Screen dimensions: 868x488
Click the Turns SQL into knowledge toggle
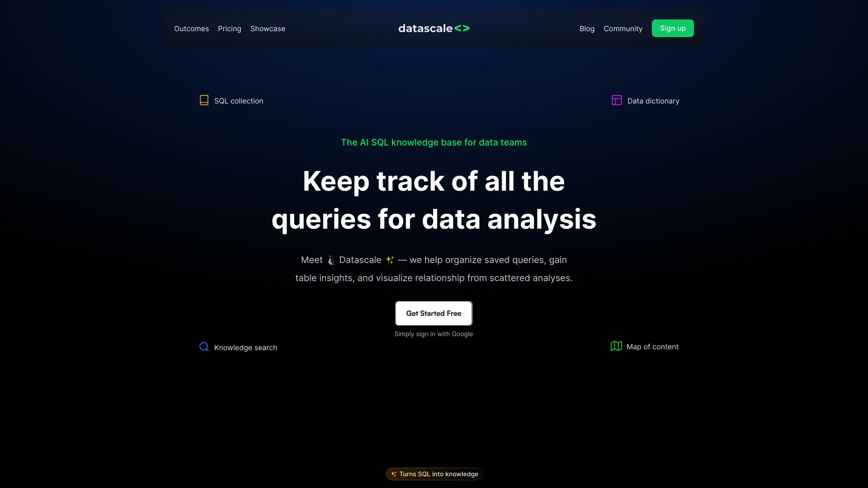[434, 474]
